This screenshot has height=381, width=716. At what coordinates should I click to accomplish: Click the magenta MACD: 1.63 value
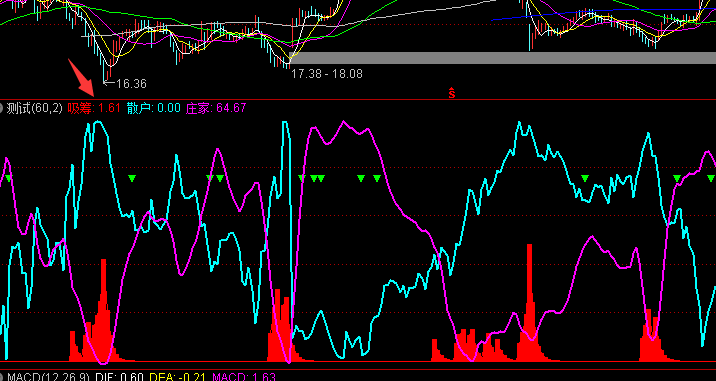pyautogui.click(x=245, y=377)
